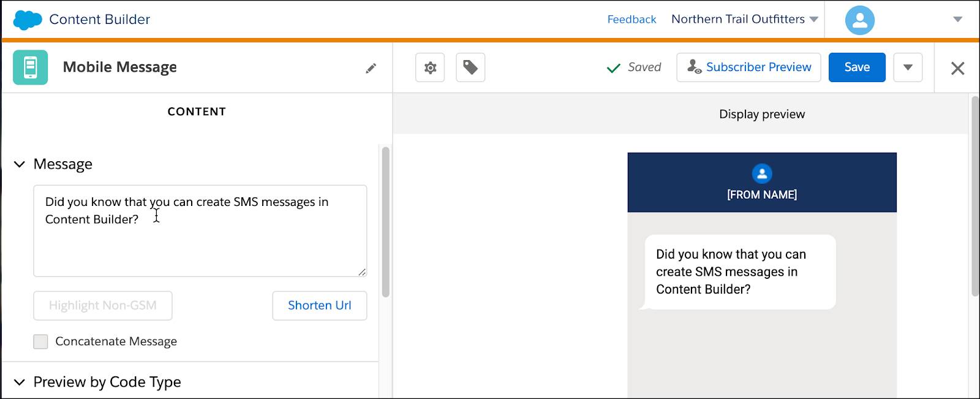Screen dimensions: 980x399
Task: Click the Highlight Non-GSM button
Action: (103, 305)
